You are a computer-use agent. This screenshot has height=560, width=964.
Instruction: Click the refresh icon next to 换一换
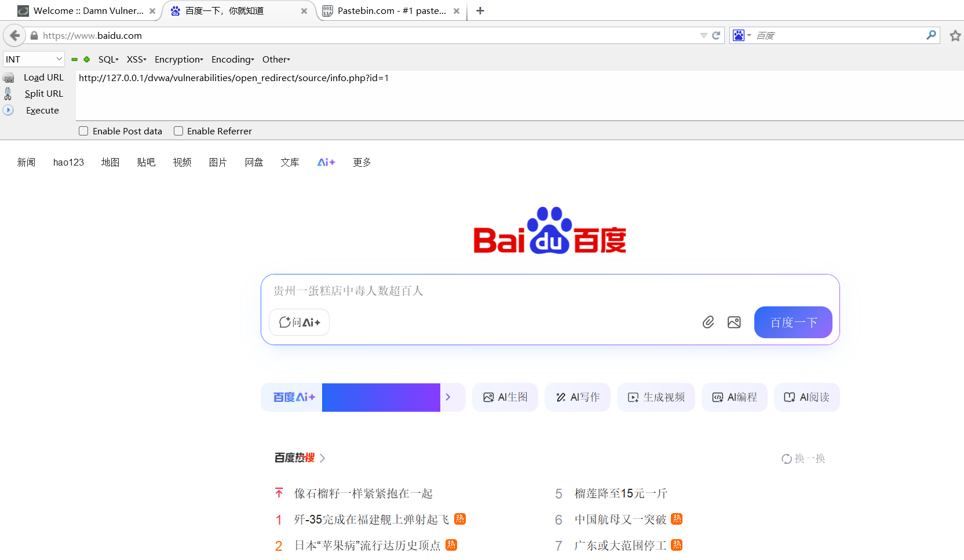coord(787,459)
